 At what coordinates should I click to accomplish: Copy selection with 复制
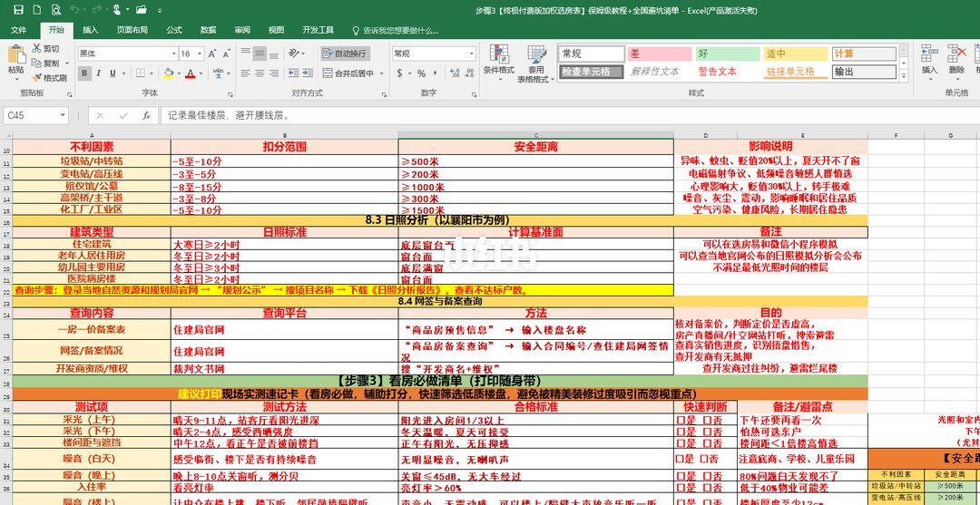46,63
